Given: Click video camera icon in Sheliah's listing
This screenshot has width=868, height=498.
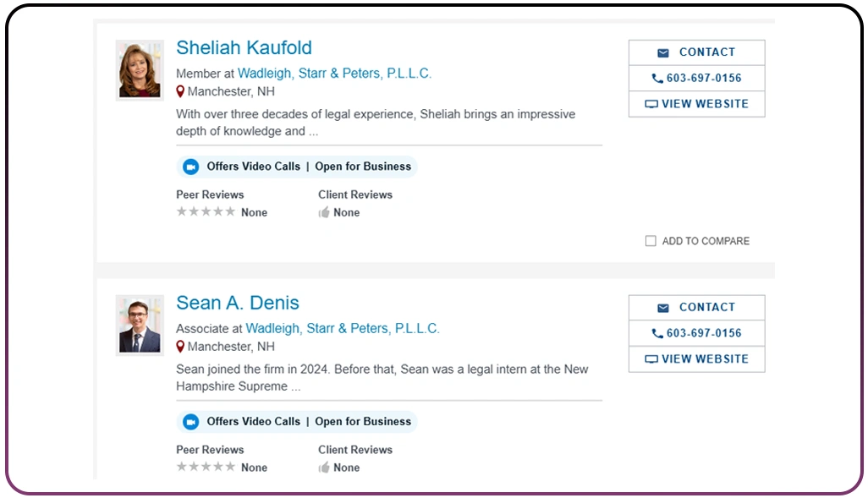Looking at the screenshot, I should [191, 167].
